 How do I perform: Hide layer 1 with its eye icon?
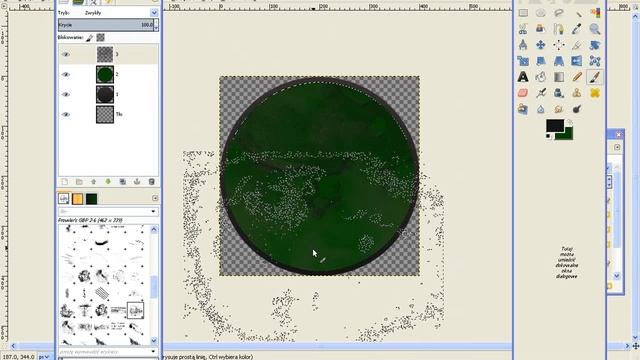click(x=66, y=94)
